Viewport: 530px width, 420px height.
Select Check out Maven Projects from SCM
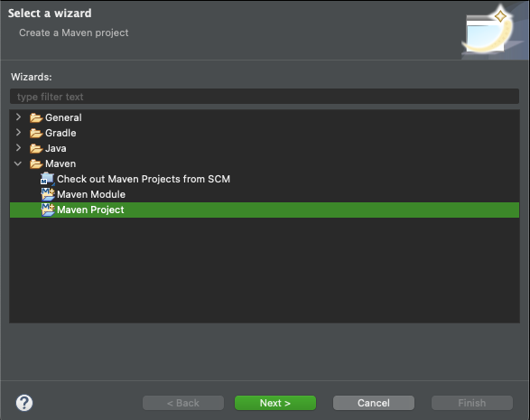coord(144,179)
